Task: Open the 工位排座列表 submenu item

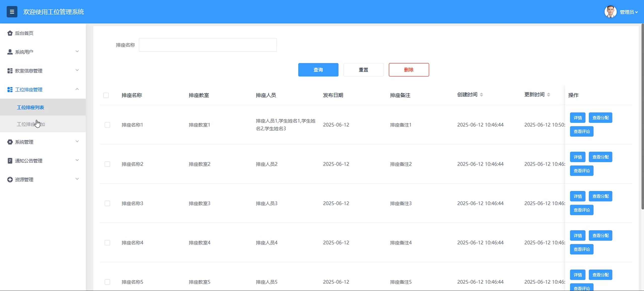Action: pos(30,107)
